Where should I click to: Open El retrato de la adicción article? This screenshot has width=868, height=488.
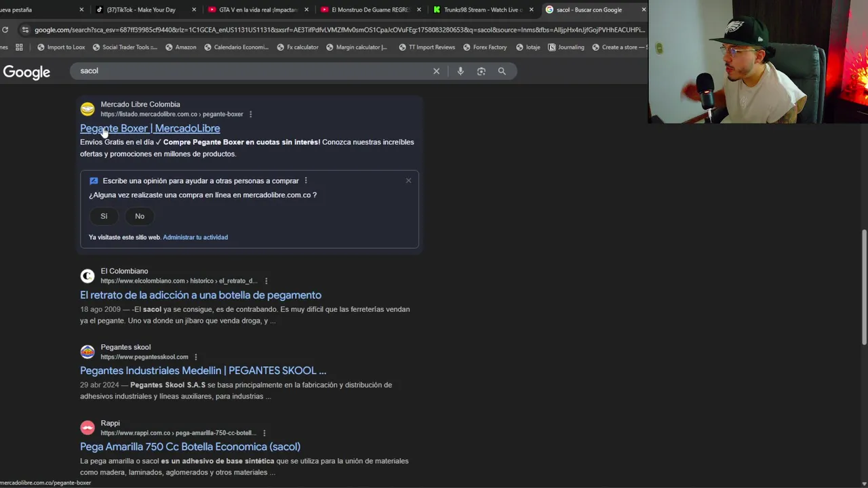coord(201,295)
